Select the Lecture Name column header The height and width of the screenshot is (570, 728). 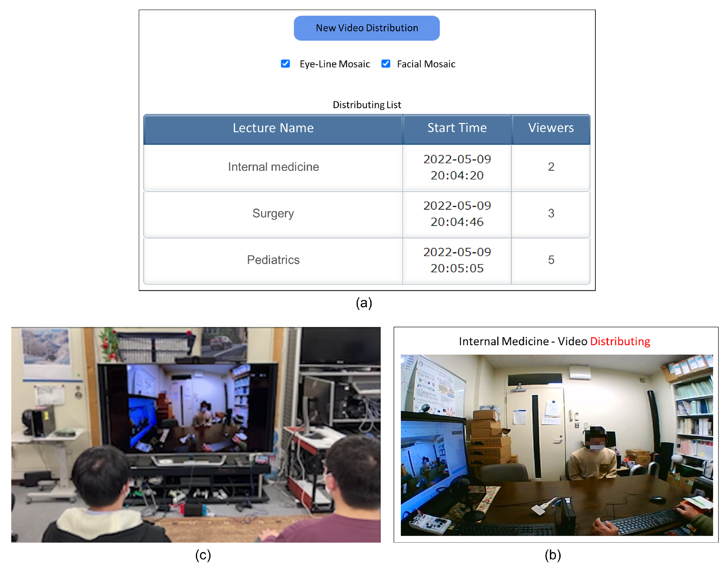(x=273, y=128)
